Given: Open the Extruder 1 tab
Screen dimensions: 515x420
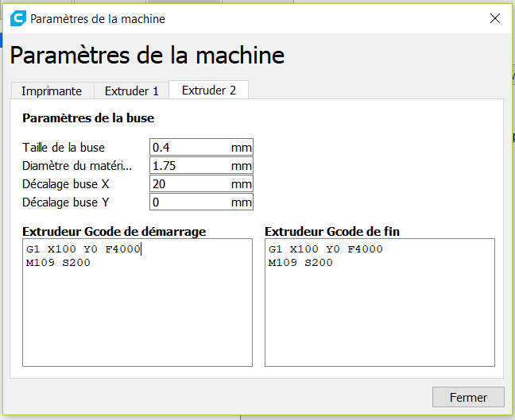Looking at the screenshot, I should [x=132, y=91].
